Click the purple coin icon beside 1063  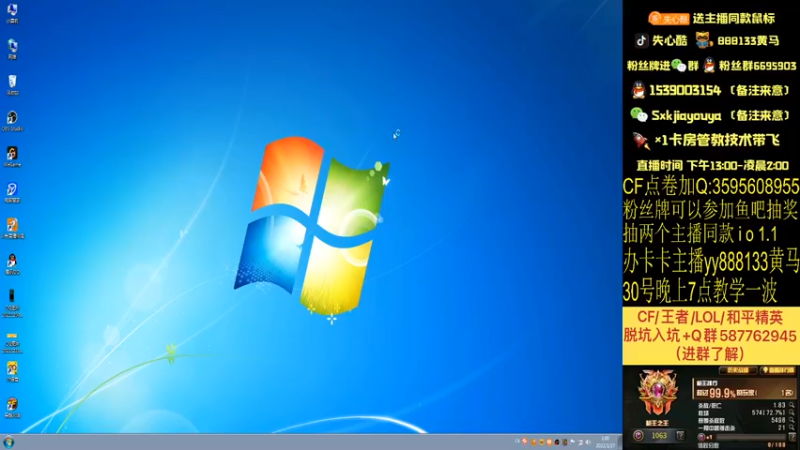[638, 436]
